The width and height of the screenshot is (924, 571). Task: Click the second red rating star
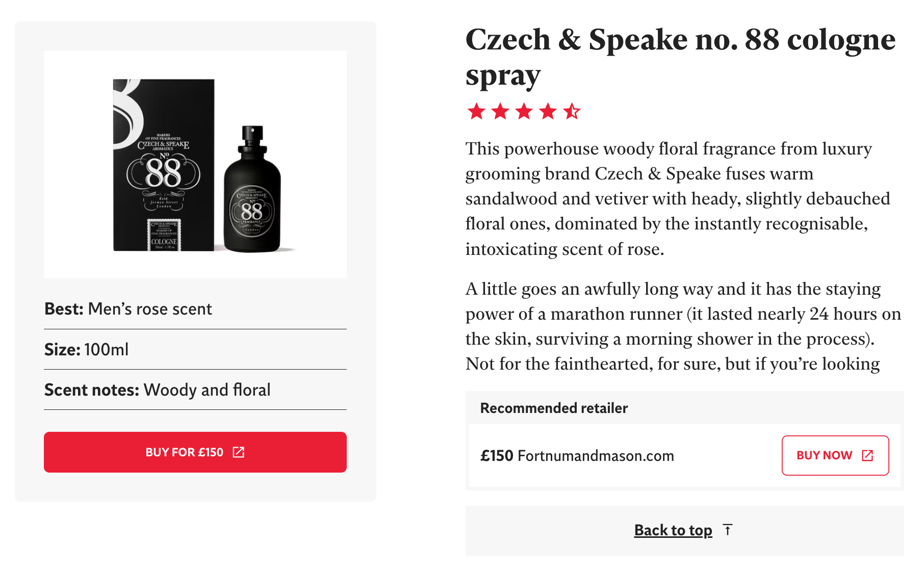coord(500,111)
